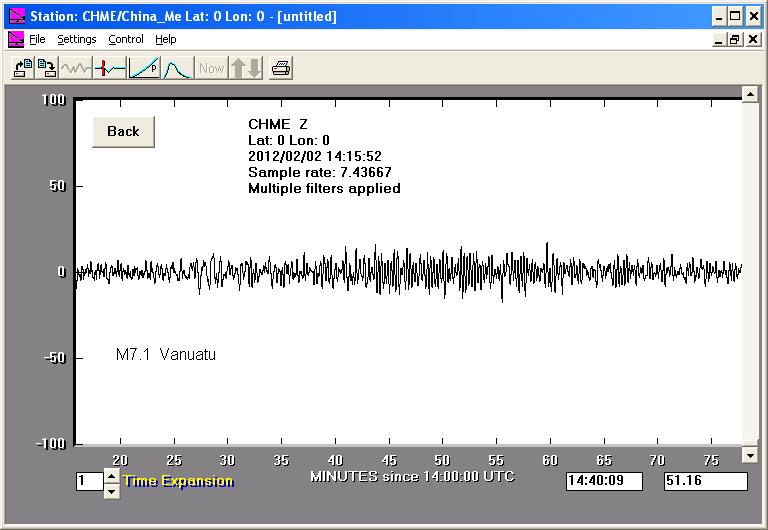Image resolution: width=768 pixels, height=530 pixels.
Task: Decrease Time Expansion with down arrow
Action: 110,489
